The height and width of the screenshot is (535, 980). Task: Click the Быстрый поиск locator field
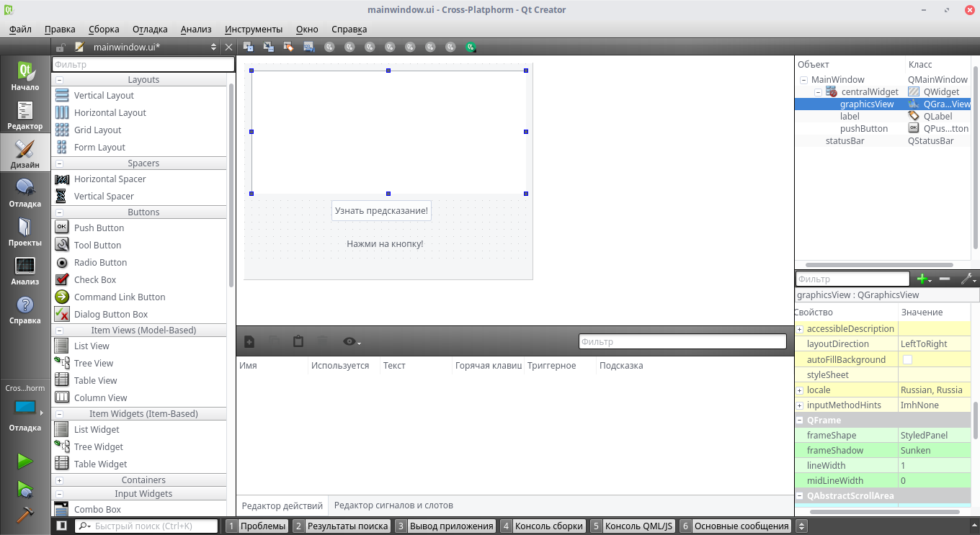146,526
